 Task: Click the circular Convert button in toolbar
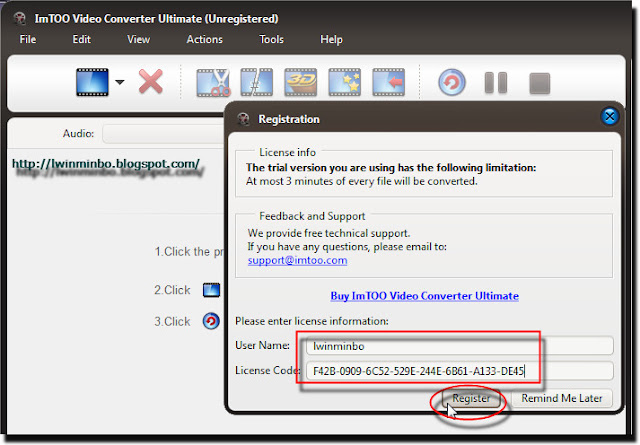(x=452, y=82)
